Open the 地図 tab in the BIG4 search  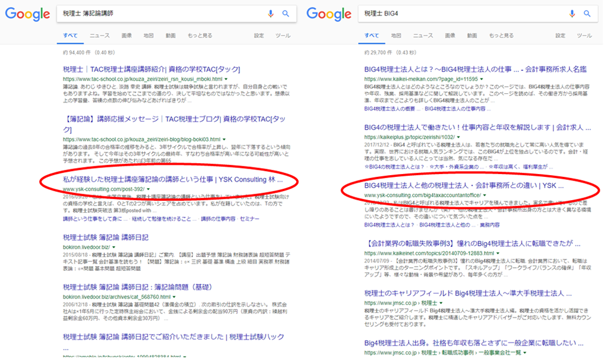[x=396, y=36]
